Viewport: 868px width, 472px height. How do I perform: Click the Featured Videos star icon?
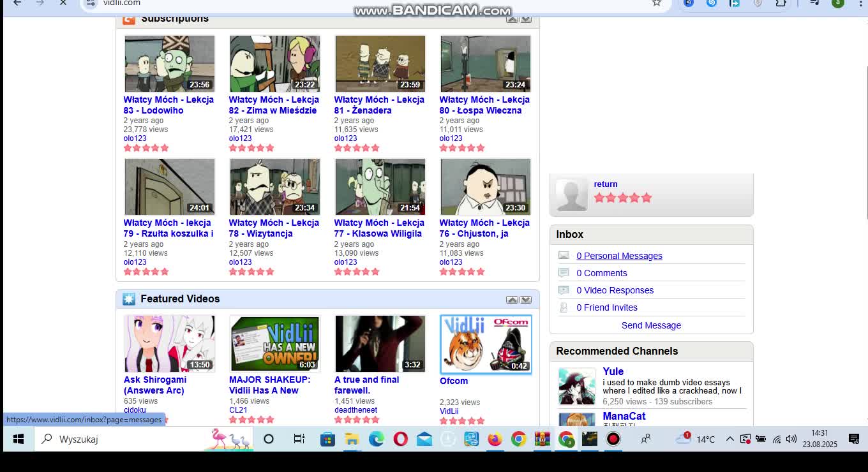129,299
